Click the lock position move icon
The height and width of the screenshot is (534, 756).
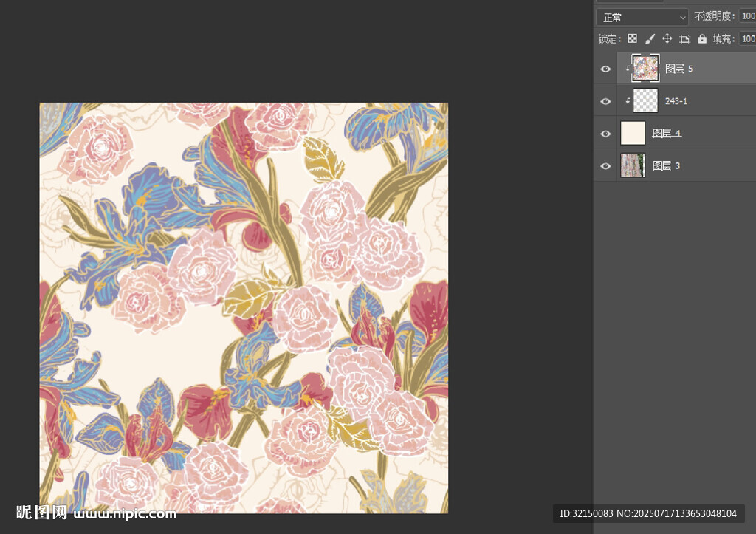coord(667,39)
